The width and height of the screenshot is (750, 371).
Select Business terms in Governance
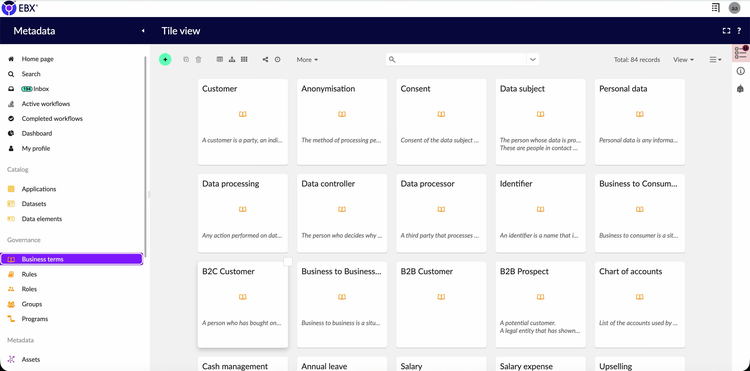tap(71, 259)
